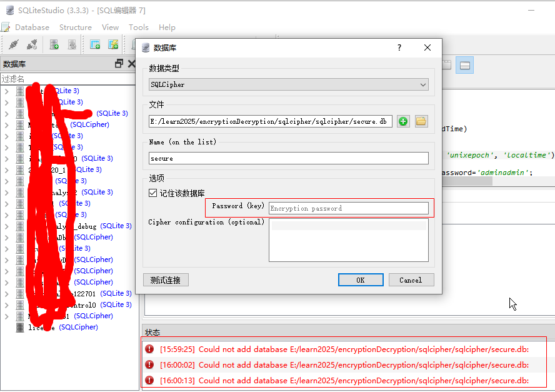Float the 数据库 panel with the undock icon
The height and width of the screenshot is (392, 555).
119,64
